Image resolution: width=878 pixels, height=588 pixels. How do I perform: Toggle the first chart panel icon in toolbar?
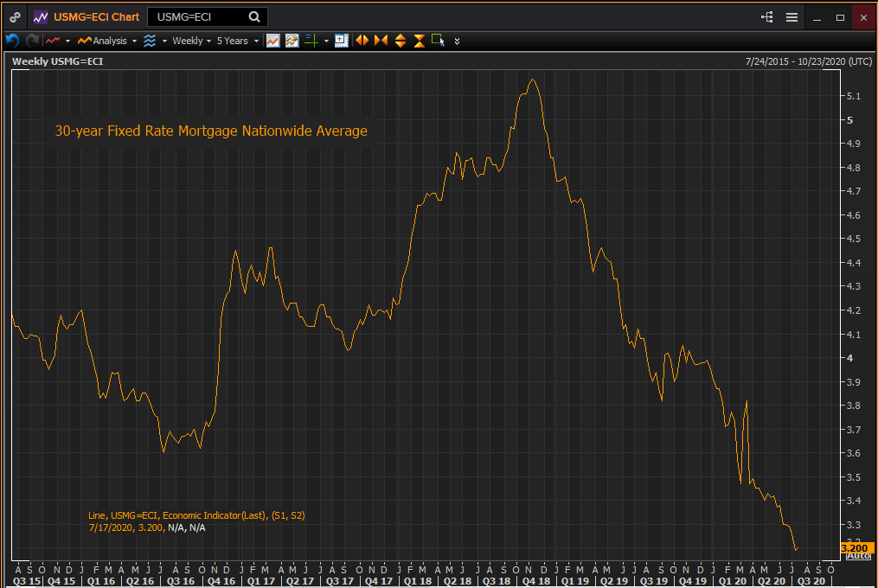pyautogui.click(x=273, y=41)
